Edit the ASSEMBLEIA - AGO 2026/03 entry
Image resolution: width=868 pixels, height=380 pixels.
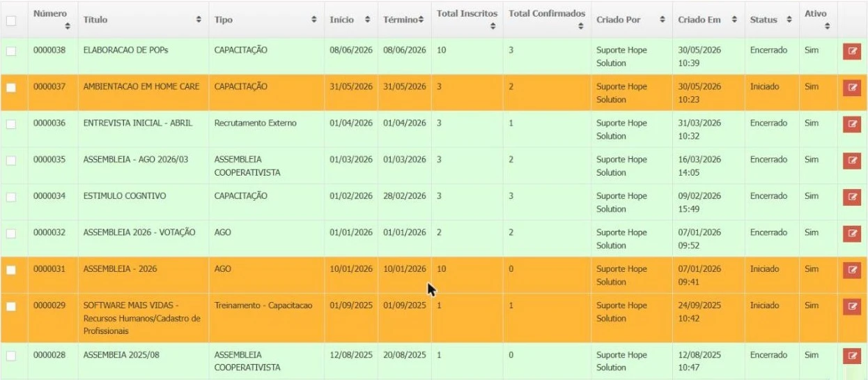(851, 160)
